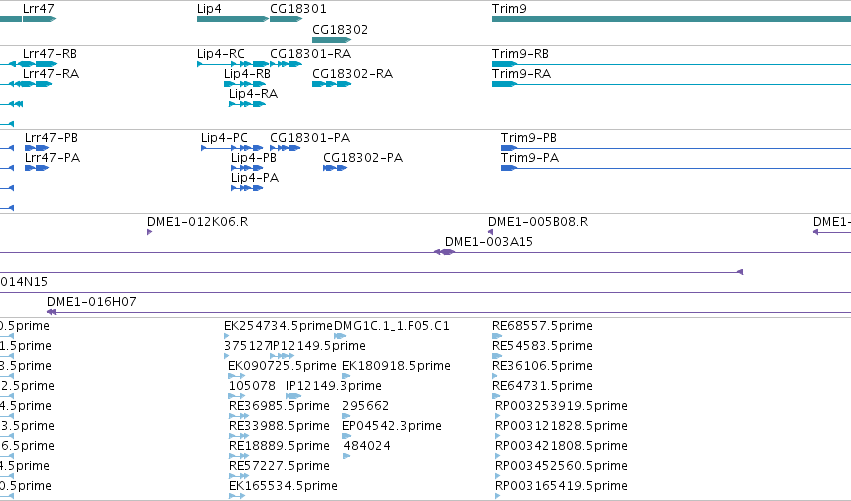851x501 pixels.
Task: Click the EP04542.3prime EST label
Action: (x=392, y=426)
